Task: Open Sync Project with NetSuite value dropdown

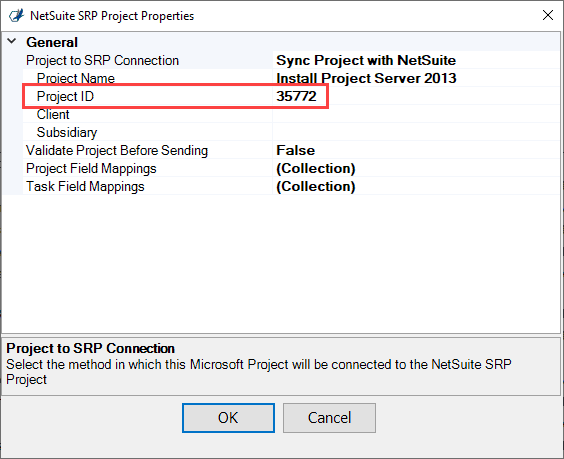Action: click(366, 60)
